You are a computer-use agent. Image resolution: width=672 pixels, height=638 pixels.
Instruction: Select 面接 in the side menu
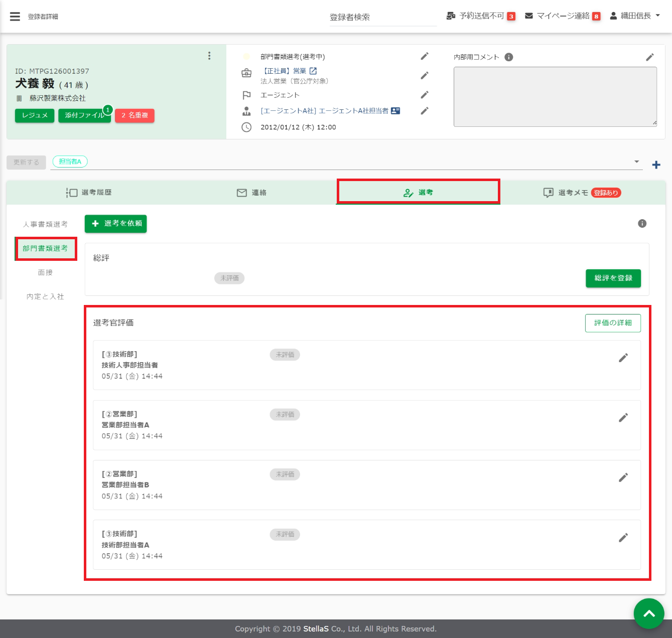(x=45, y=272)
